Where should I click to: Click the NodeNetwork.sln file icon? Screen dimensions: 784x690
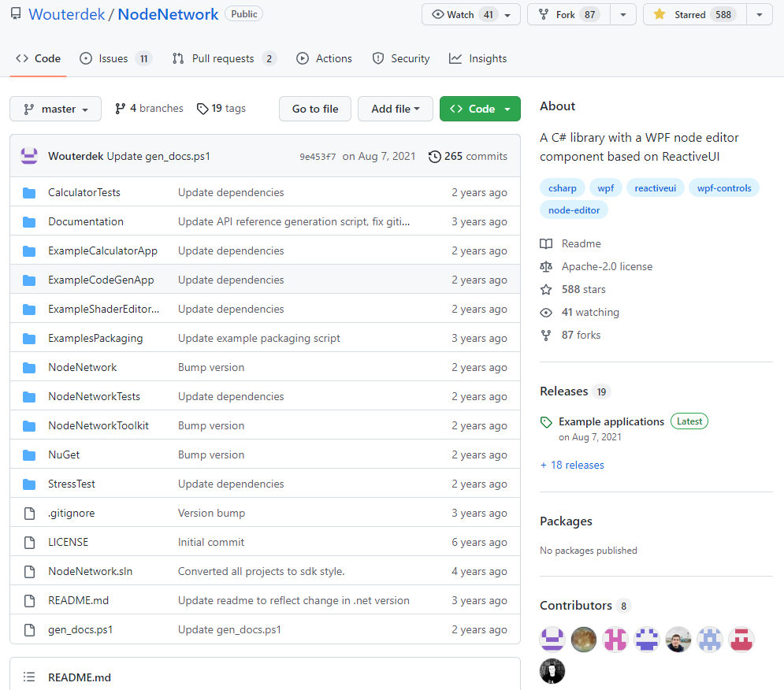coord(29,572)
